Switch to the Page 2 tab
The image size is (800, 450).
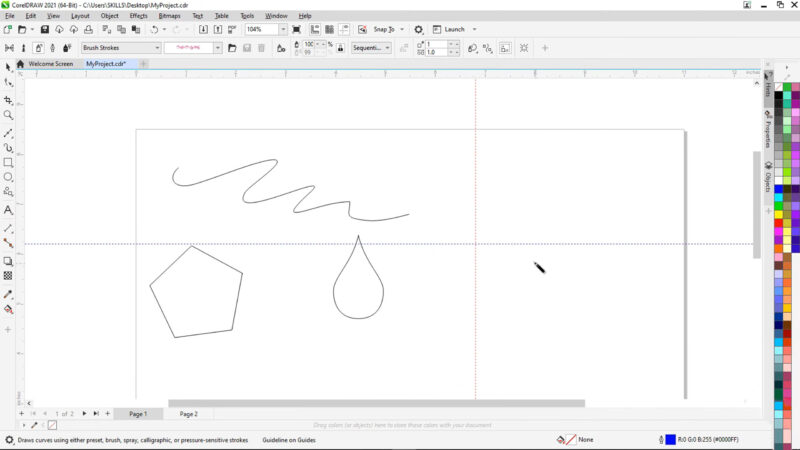pyautogui.click(x=188, y=414)
